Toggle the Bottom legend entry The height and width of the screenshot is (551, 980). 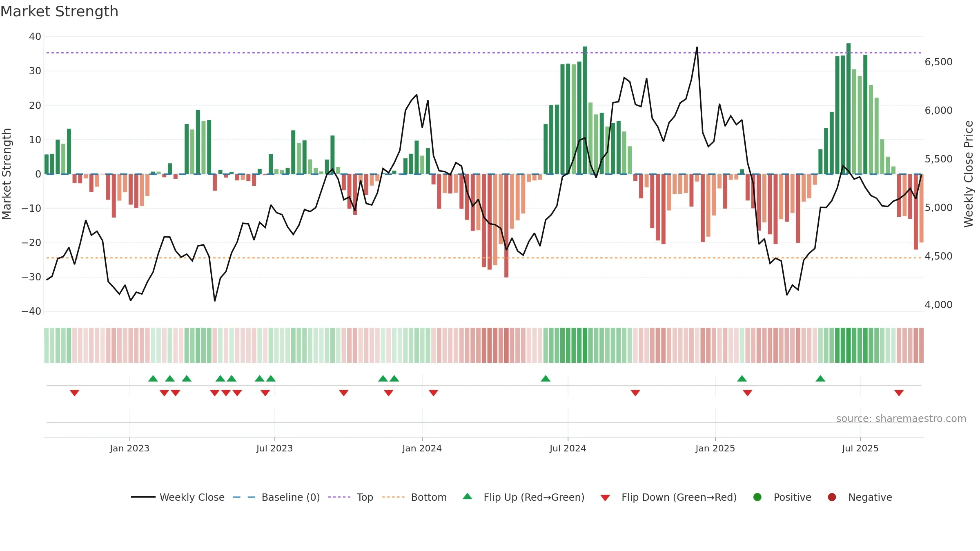point(414,497)
